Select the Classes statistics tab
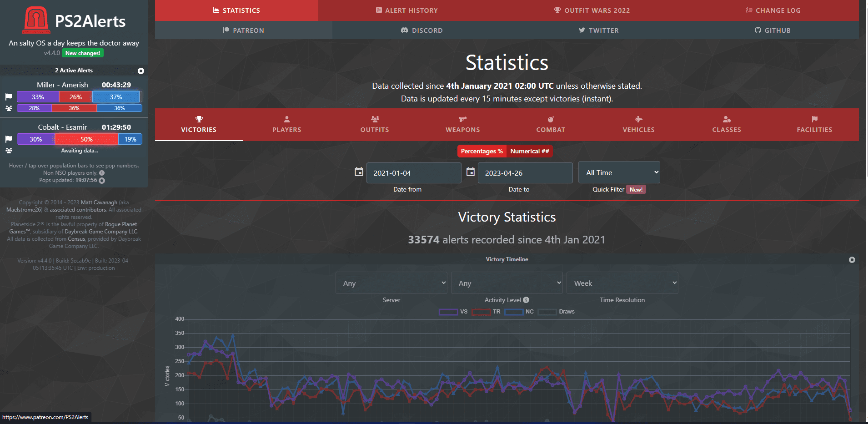The image size is (868, 445). [x=727, y=125]
